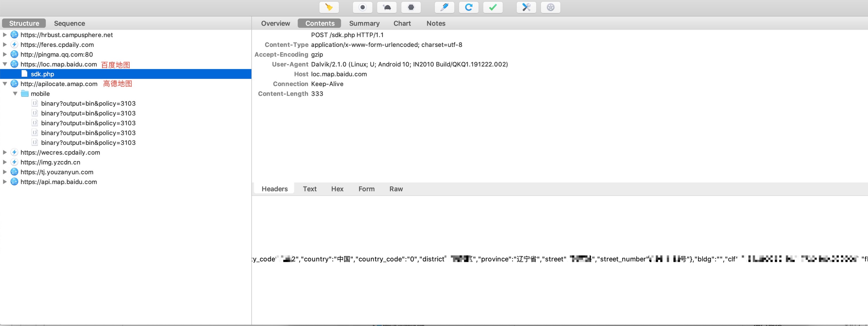Image resolution: width=868 pixels, height=326 pixels.
Task: Open the Notes tab
Action: click(436, 23)
